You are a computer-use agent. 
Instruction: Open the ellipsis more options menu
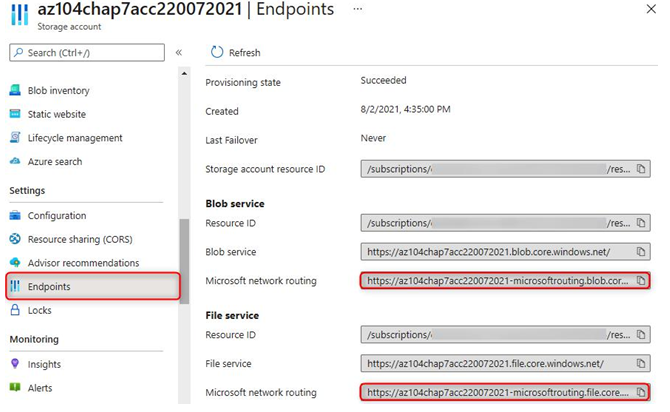[x=358, y=9]
